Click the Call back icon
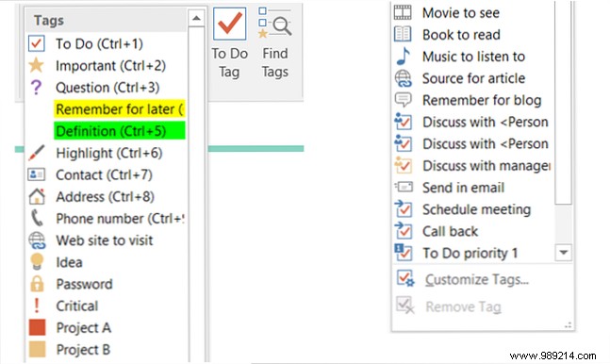Screen dimensions: 610x364 click(403, 231)
